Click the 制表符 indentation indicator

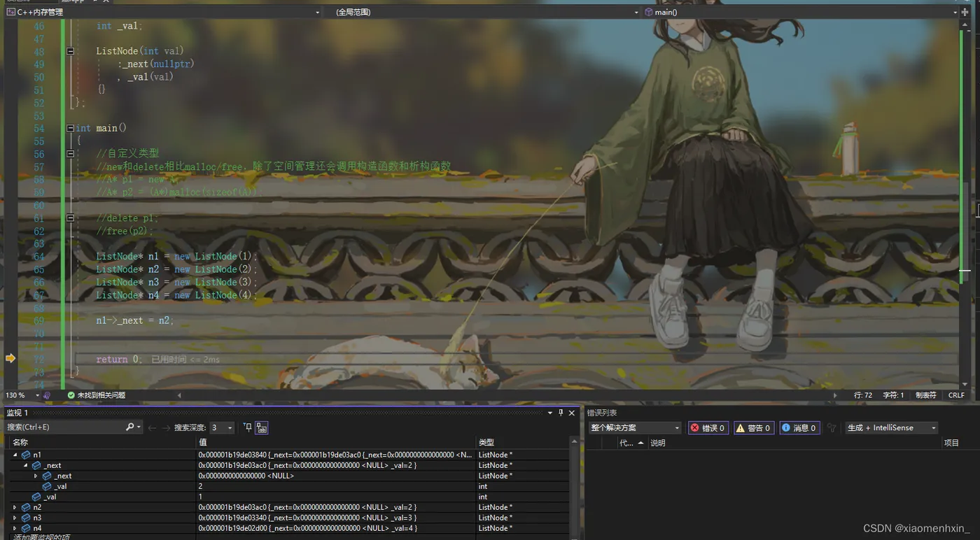(x=925, y=395)
